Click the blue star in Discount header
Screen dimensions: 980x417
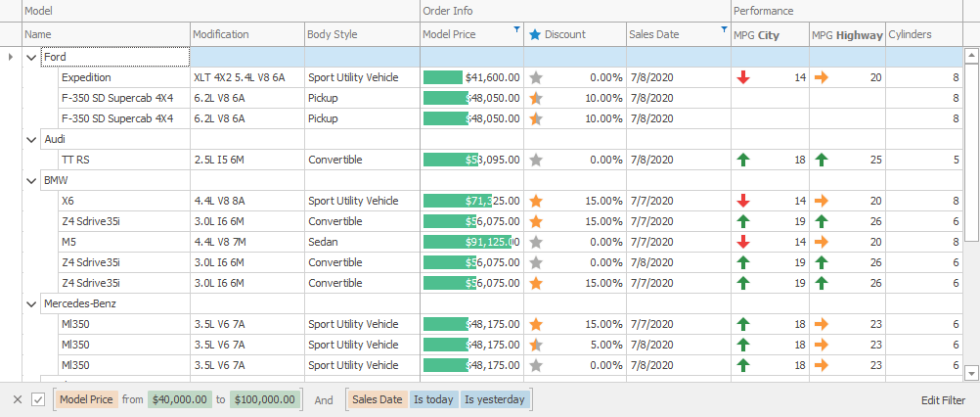click(x=534, y=35)
